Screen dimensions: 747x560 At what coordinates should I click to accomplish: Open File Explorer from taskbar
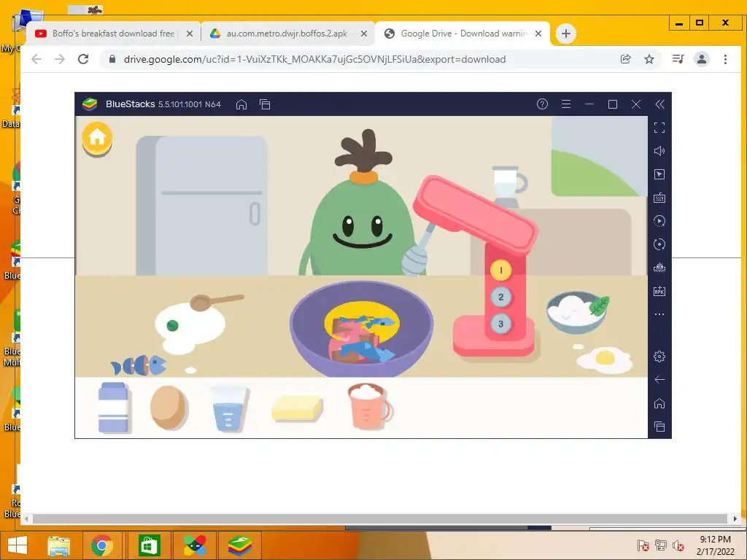coord(58,545)
